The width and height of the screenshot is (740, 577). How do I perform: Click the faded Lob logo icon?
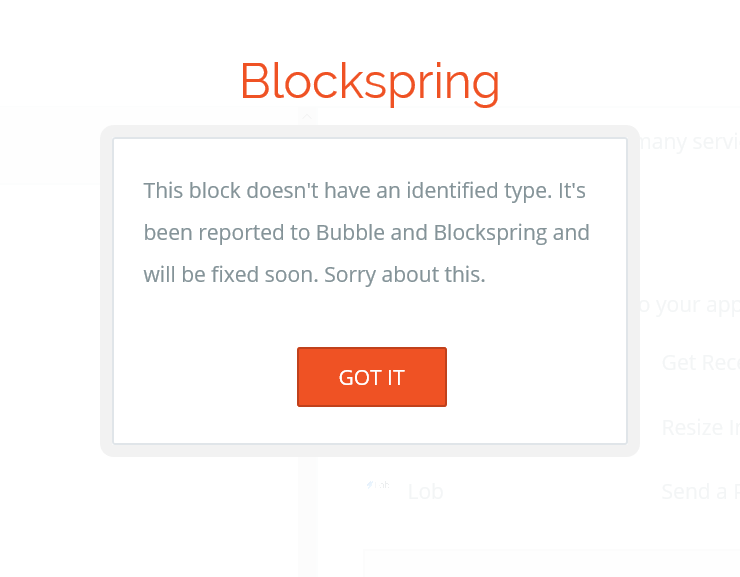pos(378,485)
